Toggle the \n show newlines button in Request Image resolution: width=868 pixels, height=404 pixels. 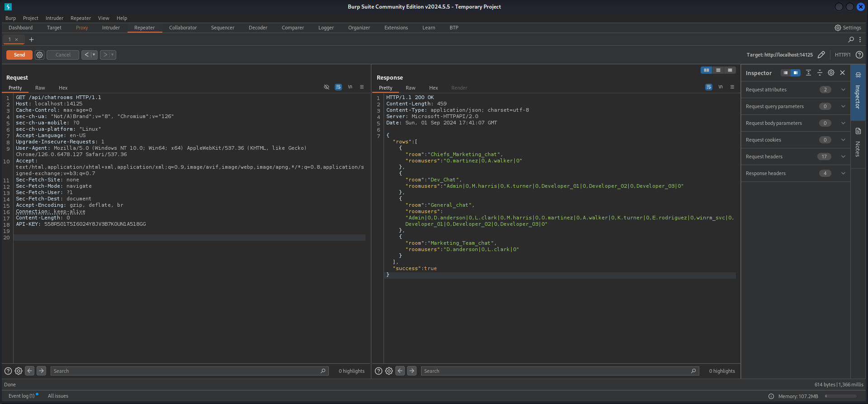point(350,87)
